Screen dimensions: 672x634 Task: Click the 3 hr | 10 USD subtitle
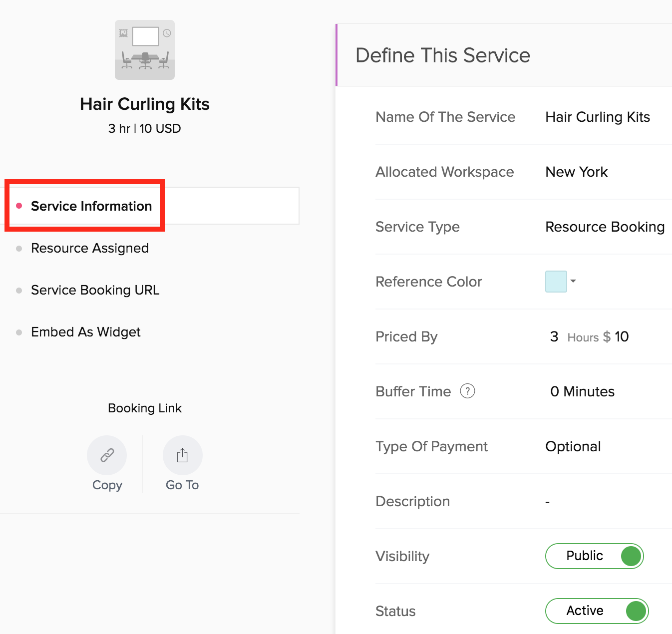click(145, 128)
